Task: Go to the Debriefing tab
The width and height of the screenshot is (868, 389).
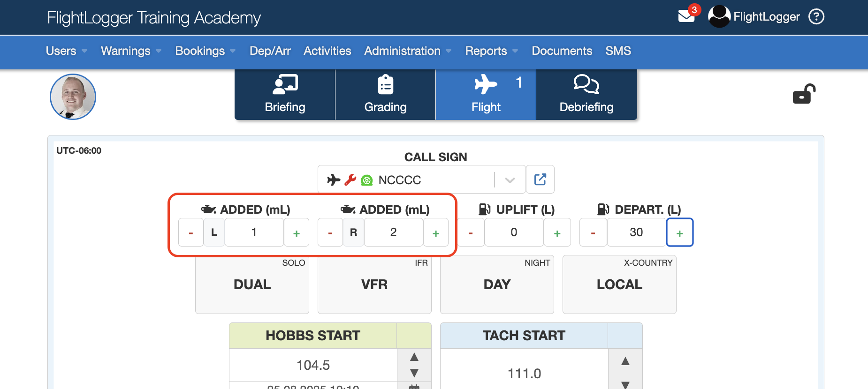Action: point(586,94)
